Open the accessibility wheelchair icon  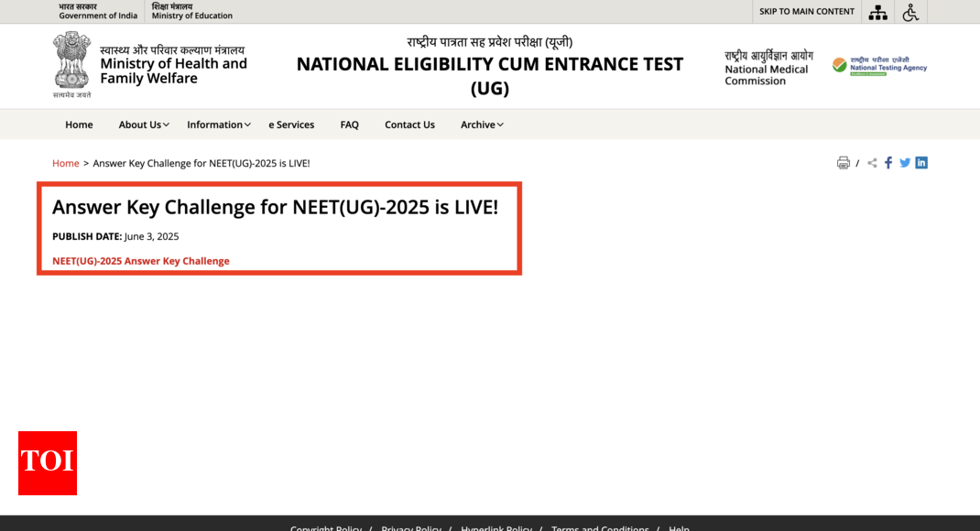(x=910, y=12)
